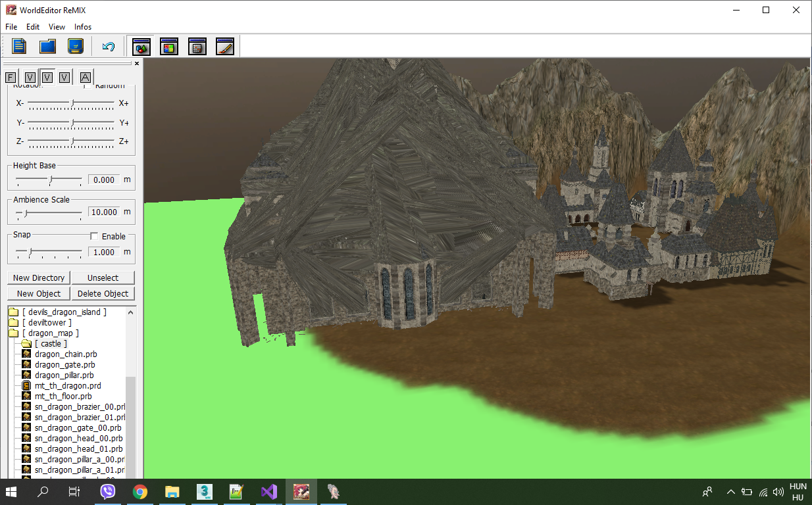
Task: Open the grid tile window icon
Action: pos(197,46)
